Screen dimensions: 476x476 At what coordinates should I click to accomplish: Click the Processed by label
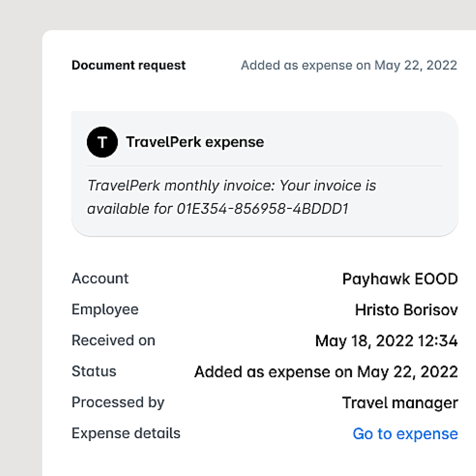click(x=118, y=403)
